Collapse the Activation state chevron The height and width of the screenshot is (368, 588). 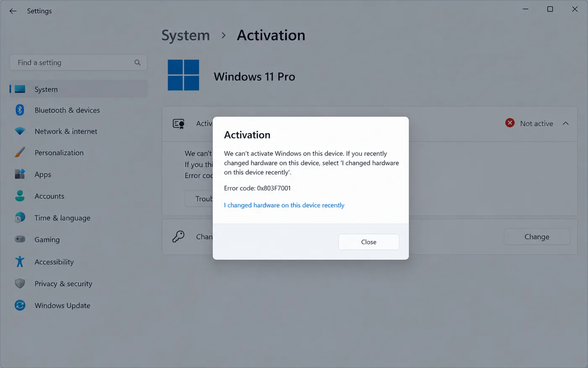click(566, 124)
